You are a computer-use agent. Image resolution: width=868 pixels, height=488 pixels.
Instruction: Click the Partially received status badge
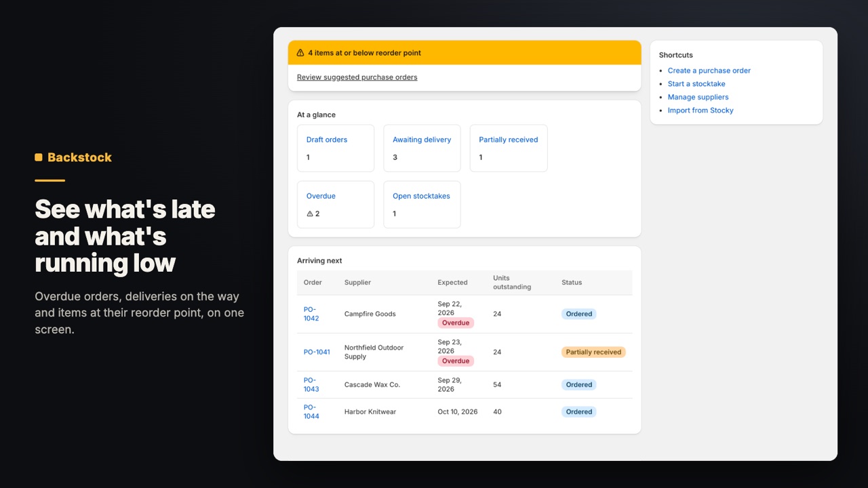click(x=593, y=352)
